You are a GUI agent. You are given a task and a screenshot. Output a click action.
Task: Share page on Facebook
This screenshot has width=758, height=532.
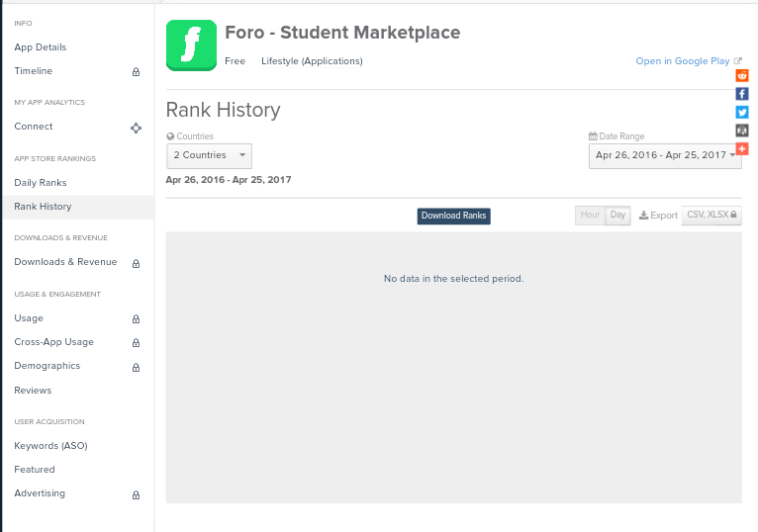click(x=742, y=94)
